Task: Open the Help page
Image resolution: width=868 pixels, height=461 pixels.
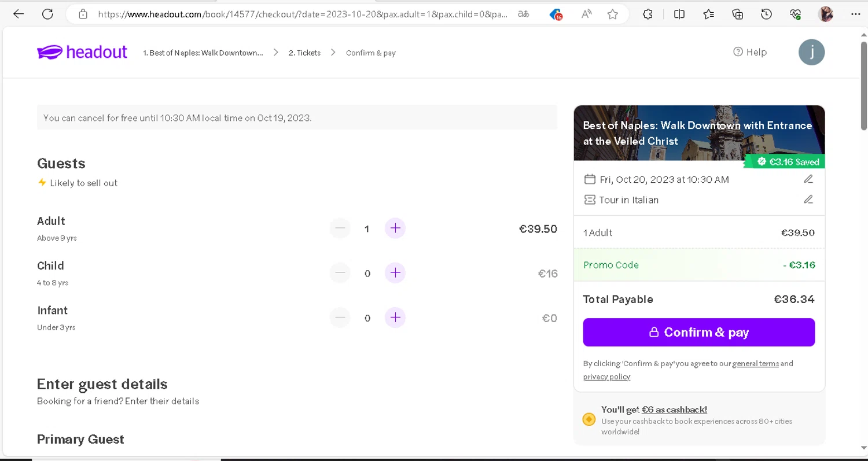Action: point(750,52)
